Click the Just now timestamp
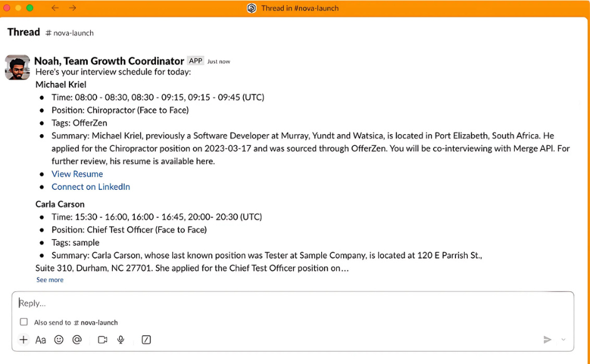 [219, 61]
